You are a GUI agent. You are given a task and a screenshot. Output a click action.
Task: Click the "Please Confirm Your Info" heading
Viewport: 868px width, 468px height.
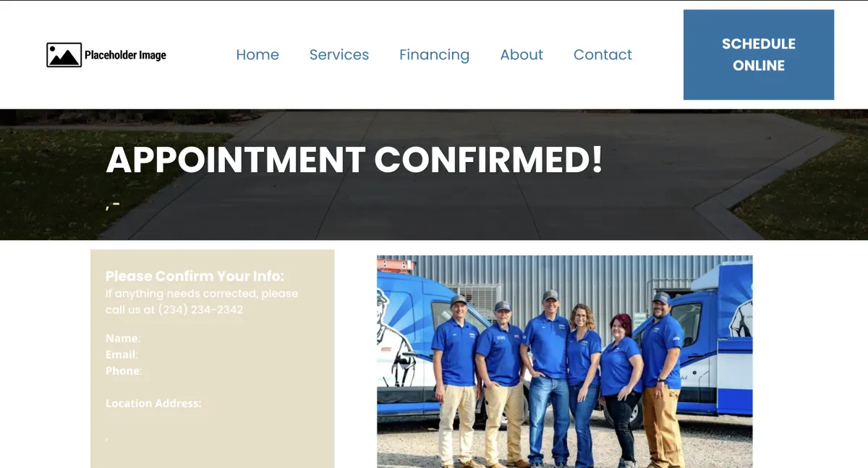coord(195,276)
